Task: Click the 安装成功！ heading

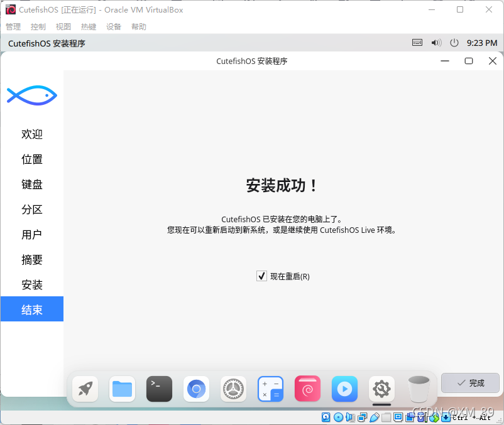Action: click(282, 186)
